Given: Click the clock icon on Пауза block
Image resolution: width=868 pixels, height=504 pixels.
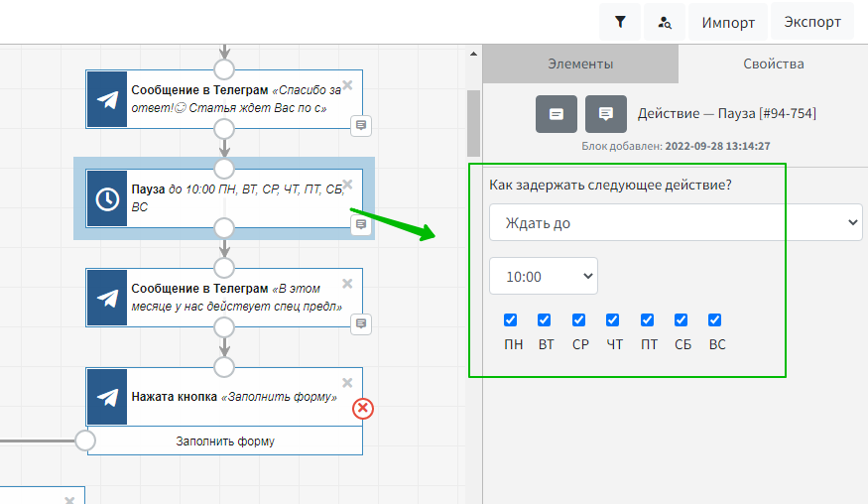Looking at the screenshot, I should 107,198.
